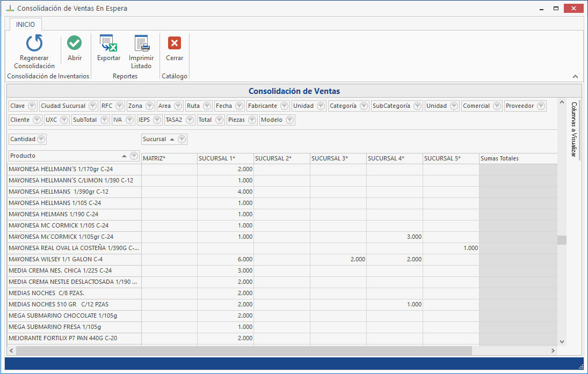
Task: Collapse the ribbon with the chevron
Action: pos(575,77)
